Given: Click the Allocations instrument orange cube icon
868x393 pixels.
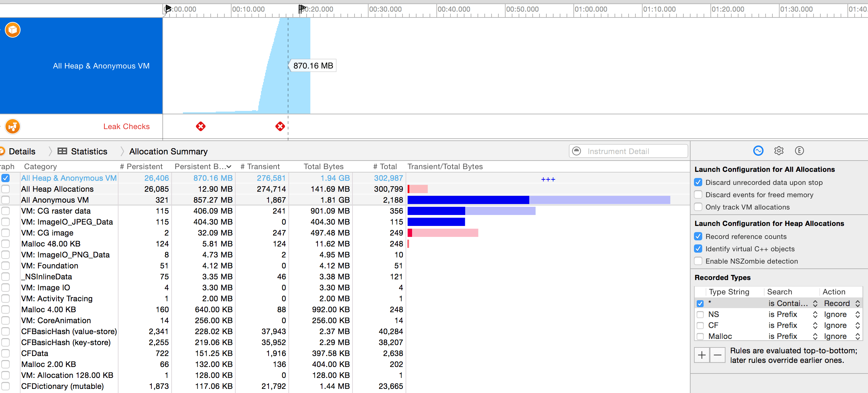Looking at the screenshot, I should (13, 30).
